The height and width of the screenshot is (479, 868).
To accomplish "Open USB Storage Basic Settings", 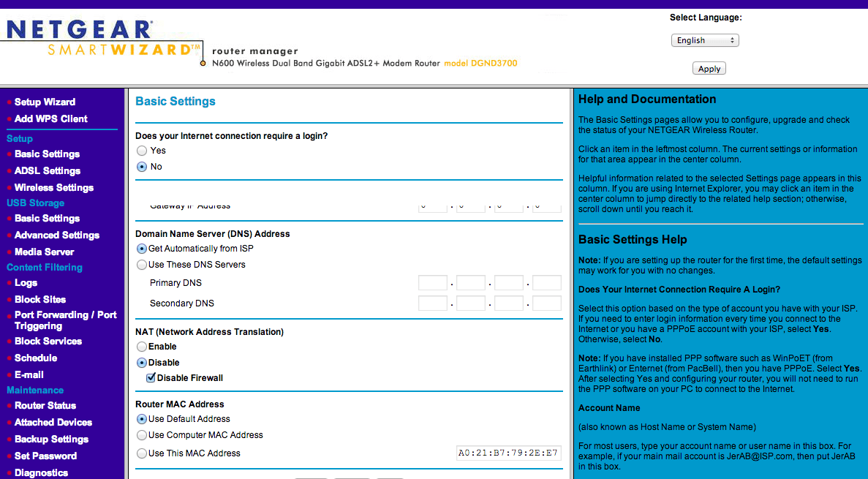I will pyautogui.click(x=47, y=218).
